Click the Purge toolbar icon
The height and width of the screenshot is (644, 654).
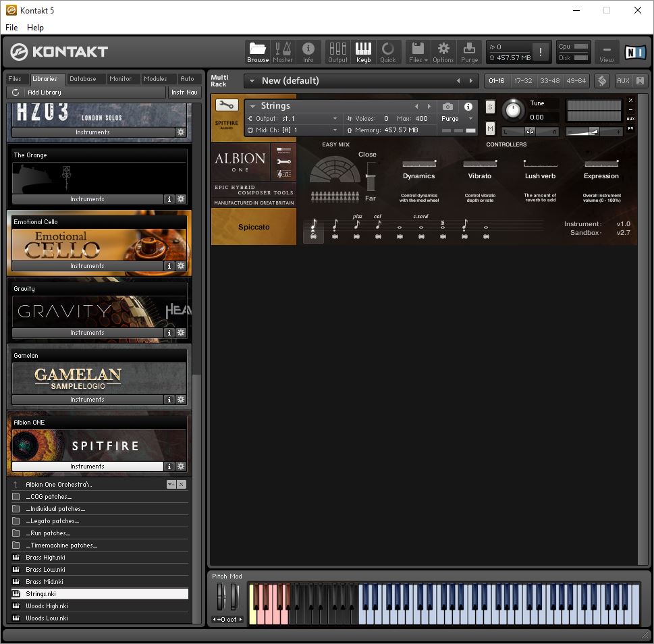click(x=469, y=52)
